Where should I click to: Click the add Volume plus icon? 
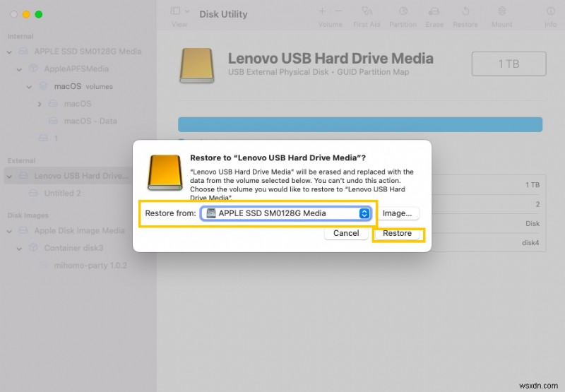click(322, 11)
